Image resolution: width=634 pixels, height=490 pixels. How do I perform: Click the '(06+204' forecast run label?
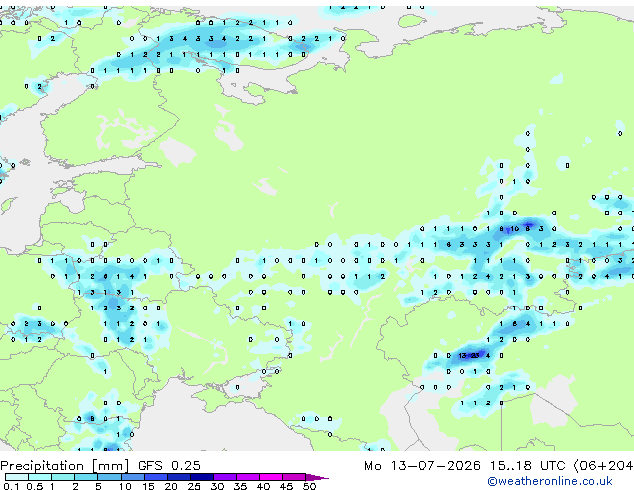tap(603, 466)
